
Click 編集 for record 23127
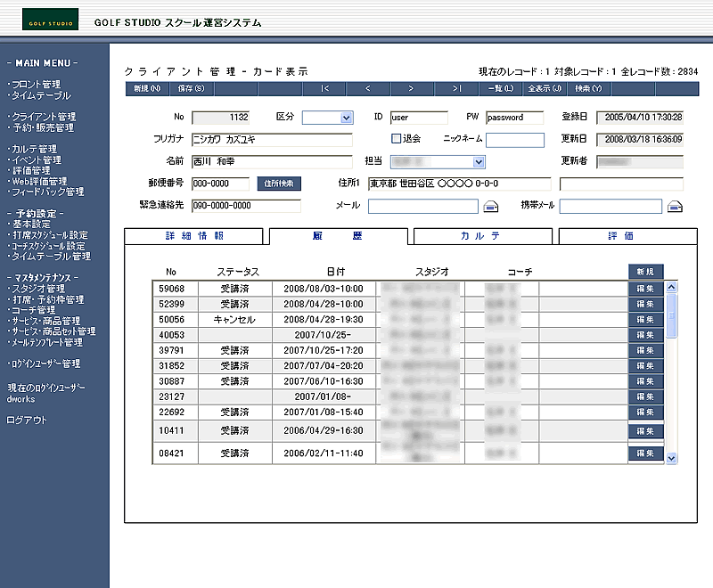point(645,396)
